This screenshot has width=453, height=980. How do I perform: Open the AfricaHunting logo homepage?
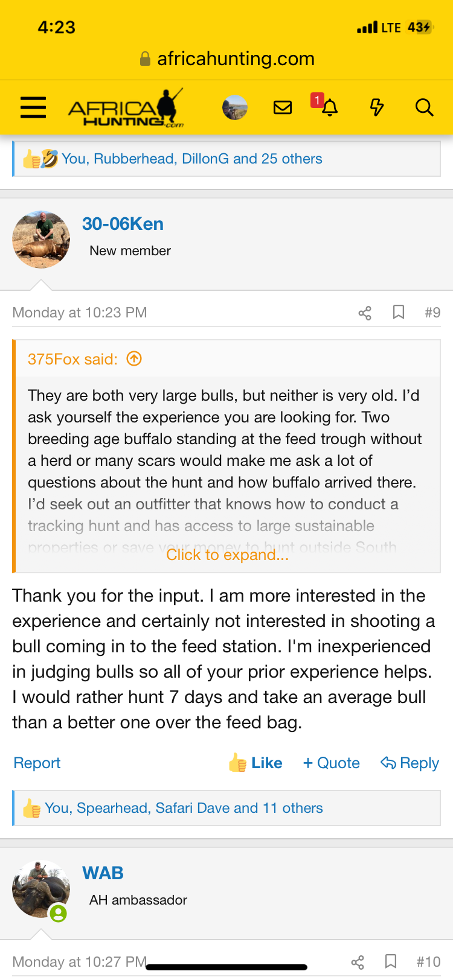pos(126,109)
